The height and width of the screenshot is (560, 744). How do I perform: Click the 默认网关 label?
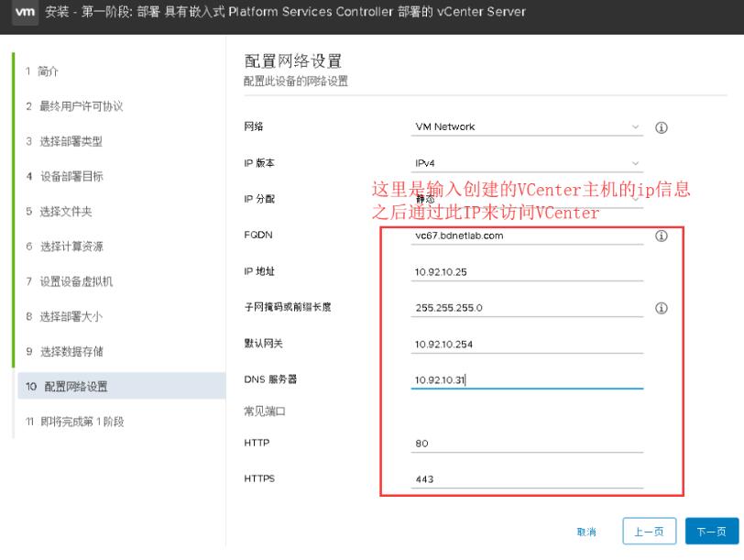(x=263, y=343)
